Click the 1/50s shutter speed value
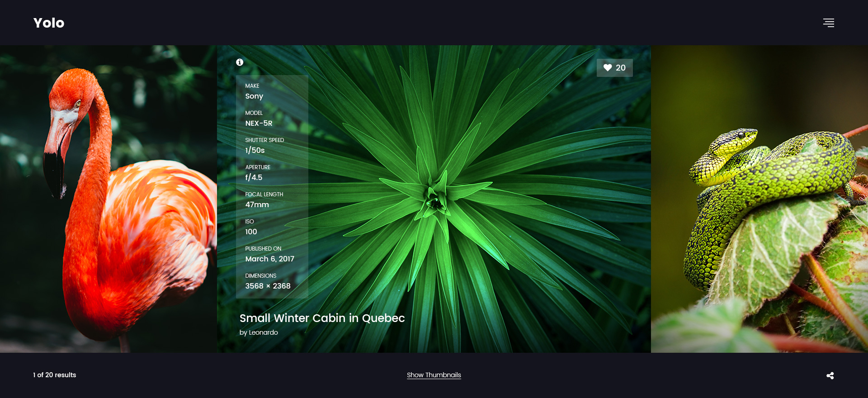 255,151
